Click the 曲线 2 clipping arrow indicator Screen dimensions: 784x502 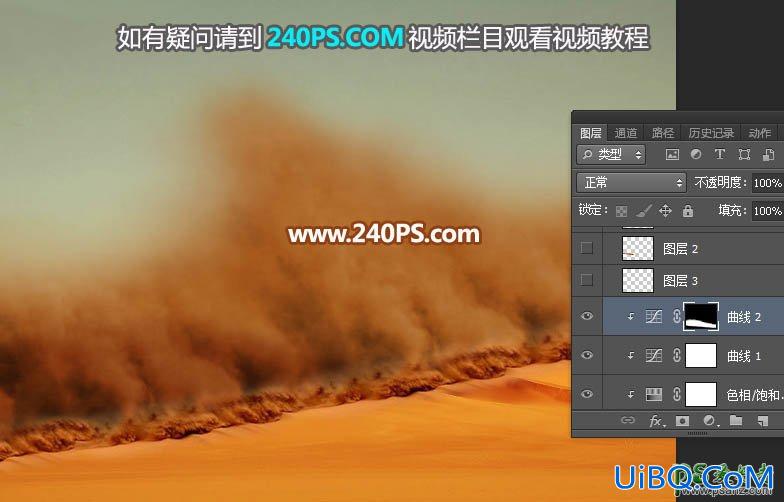[x=631, y=317]
